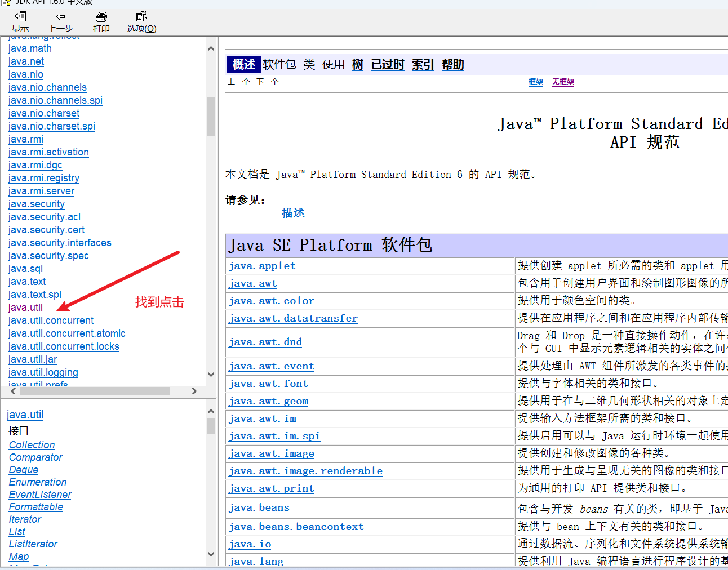Click java.net in the package list
Image resolution: width=728 pixels, height=570 pixels.
pos(26,61)
